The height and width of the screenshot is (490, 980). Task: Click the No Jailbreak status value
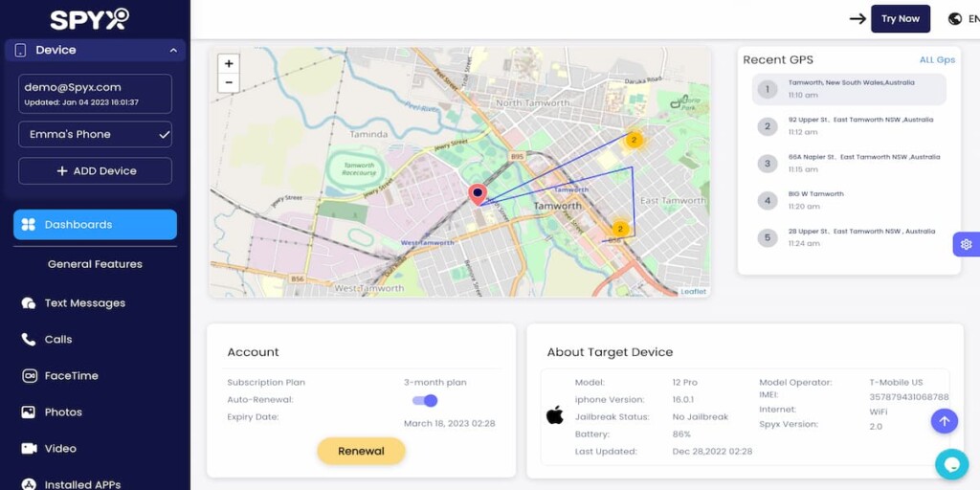tap(701, 417)
